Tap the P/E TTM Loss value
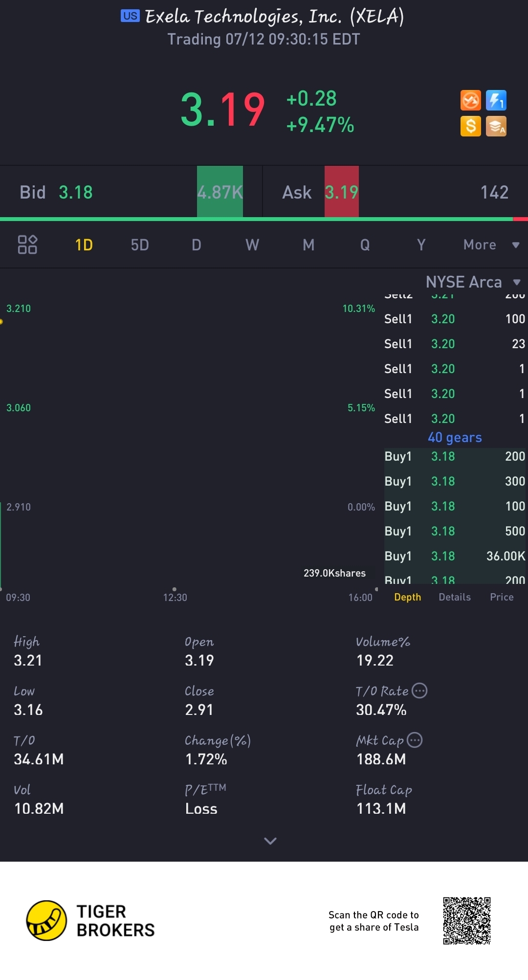The width and height of the screenshot is (528, 980). (201, 808)
